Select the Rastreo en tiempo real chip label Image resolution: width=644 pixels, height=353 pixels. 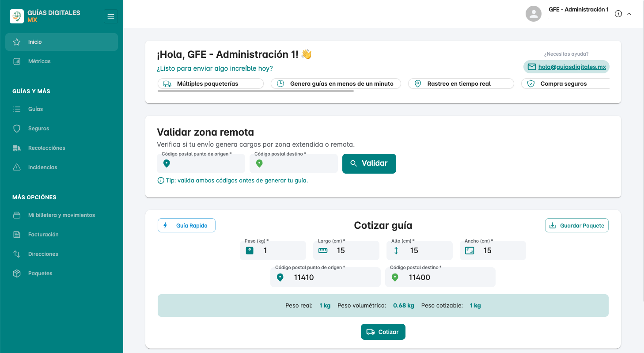tap(459, 84)
